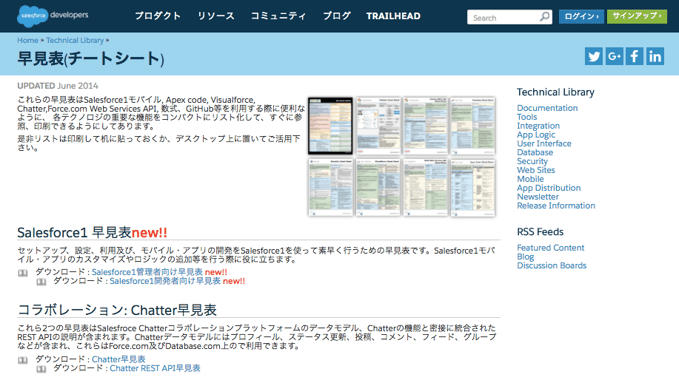Share the page via Google+ icon
Image resolution: width=679 pixels, height=383 pixels.
point(614,56)
